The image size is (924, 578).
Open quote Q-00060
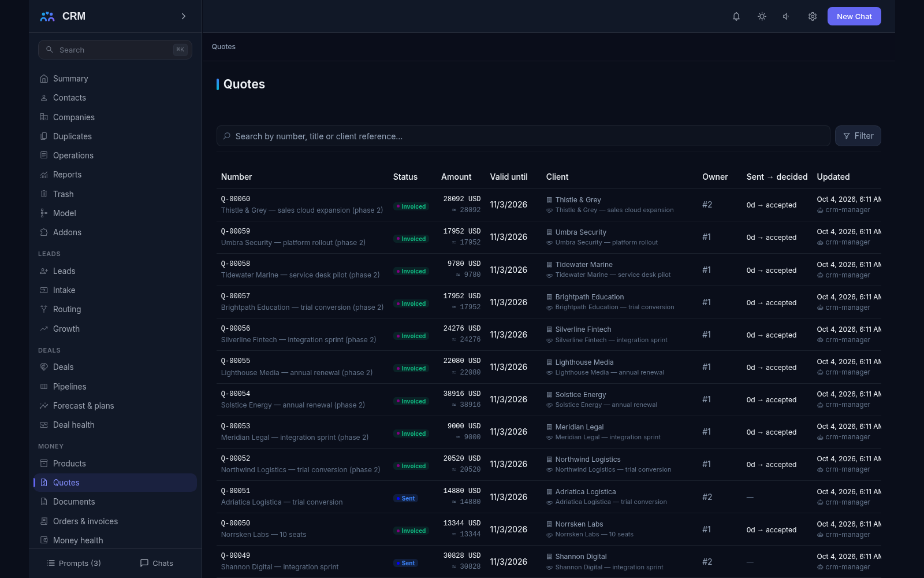click(236, 199)
